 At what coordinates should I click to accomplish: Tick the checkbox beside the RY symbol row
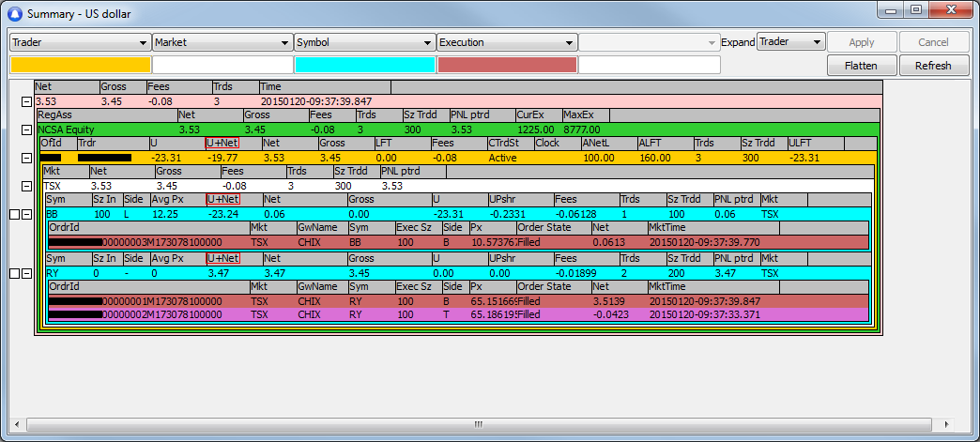pyautogui.click(x=13, y=273)
